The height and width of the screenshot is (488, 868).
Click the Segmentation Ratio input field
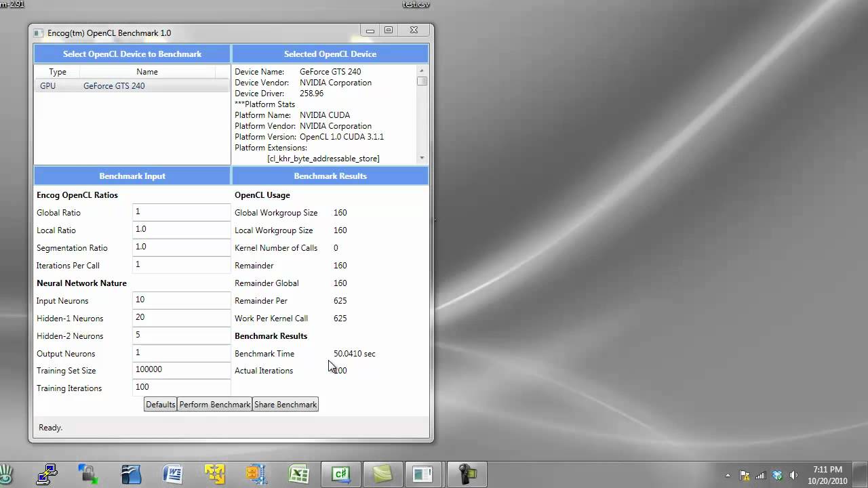pyautogui.click(x=182, y=247)
